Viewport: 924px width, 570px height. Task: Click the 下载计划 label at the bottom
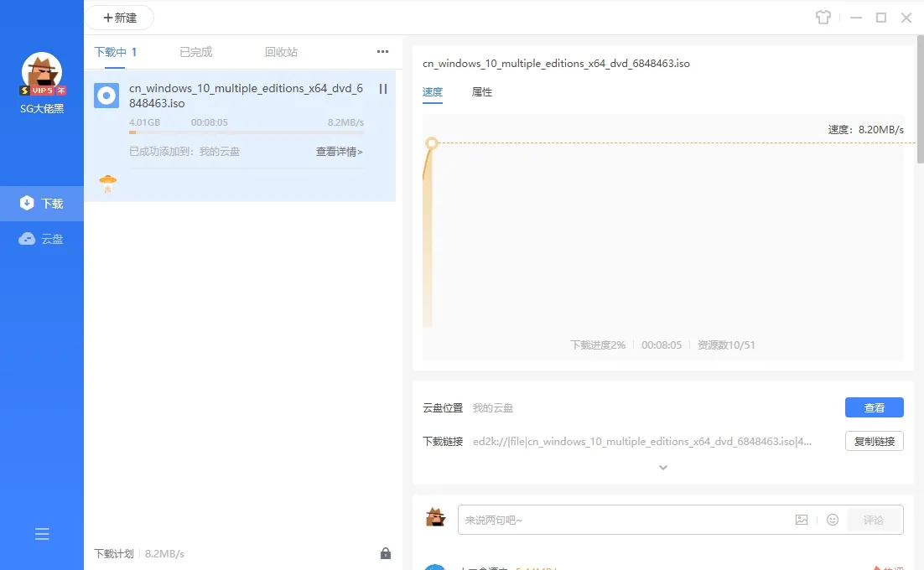pos(114,553)
